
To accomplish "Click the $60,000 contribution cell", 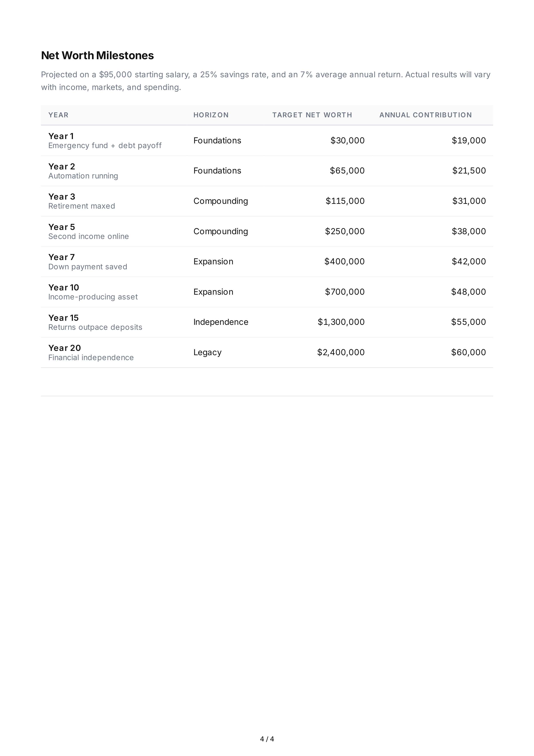I will [468, 352].
